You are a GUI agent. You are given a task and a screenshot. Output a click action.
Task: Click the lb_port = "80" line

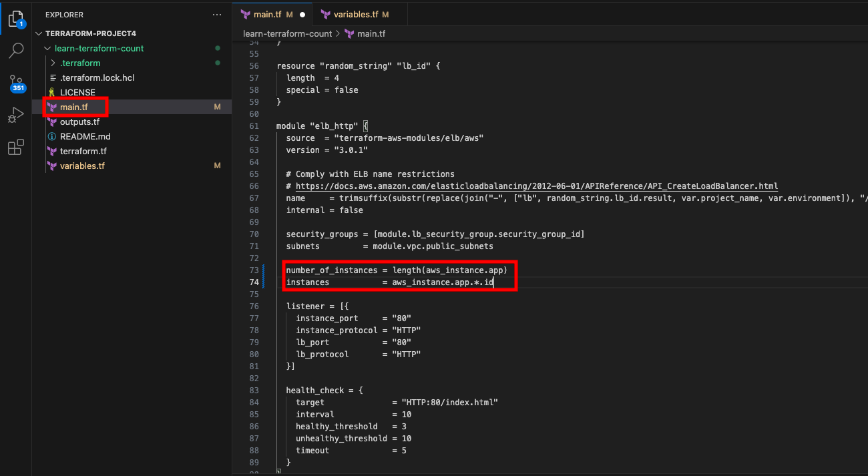(353, 342)
